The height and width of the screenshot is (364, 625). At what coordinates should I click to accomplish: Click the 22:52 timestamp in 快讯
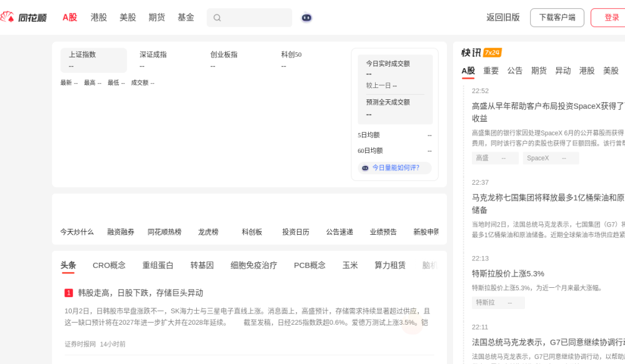click(480, 91)
